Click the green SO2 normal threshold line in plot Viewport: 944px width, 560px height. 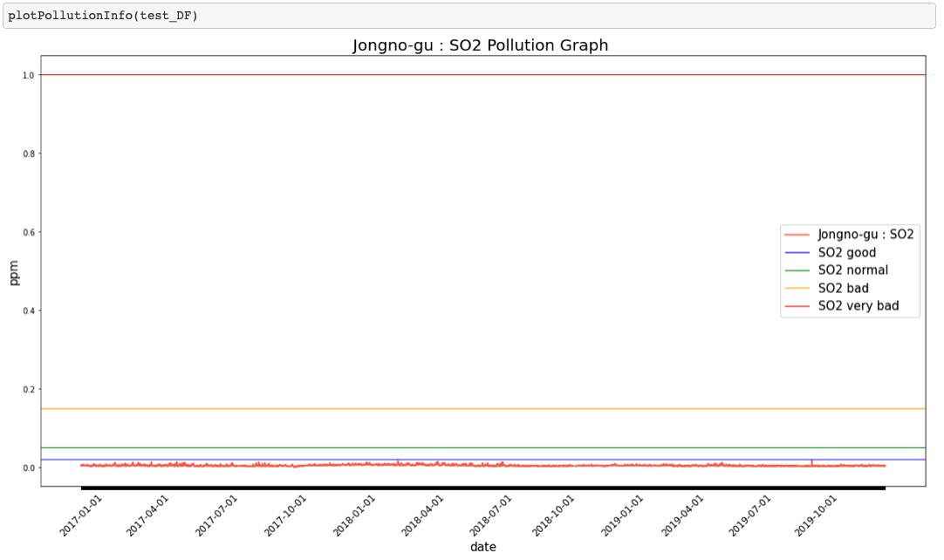pos(482,448)
